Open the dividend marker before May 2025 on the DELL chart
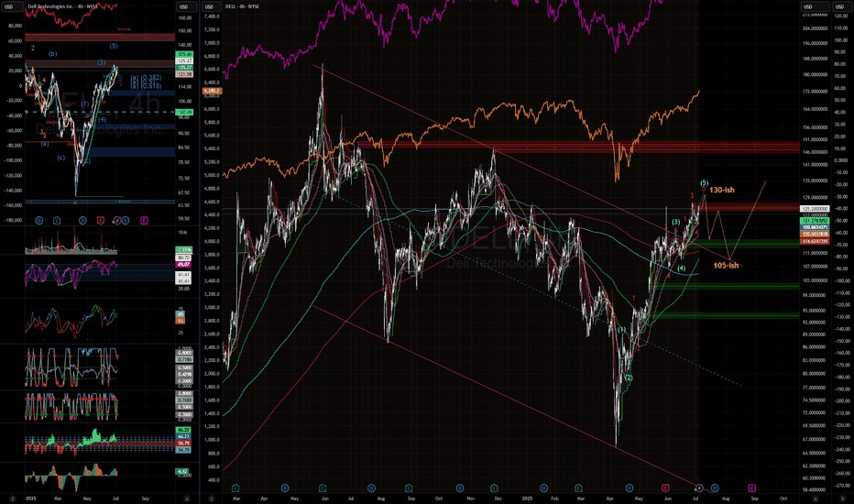The image size is (854, 504). 630,488
